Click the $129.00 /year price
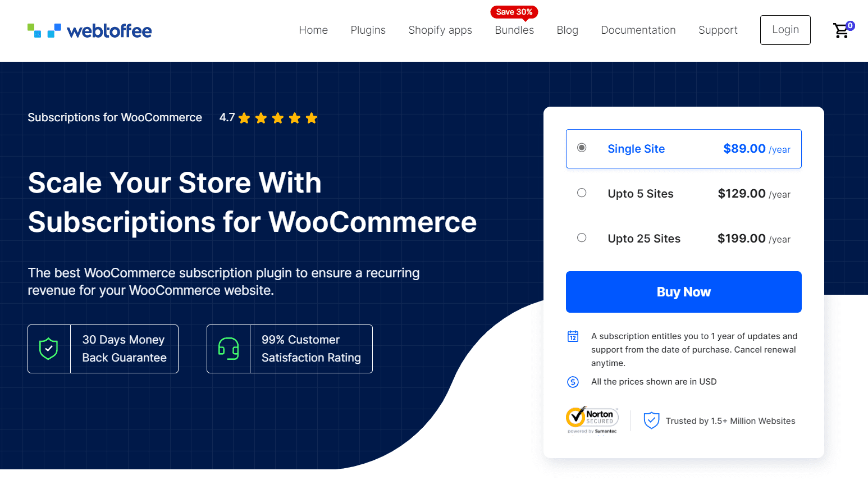 point(754,194)
